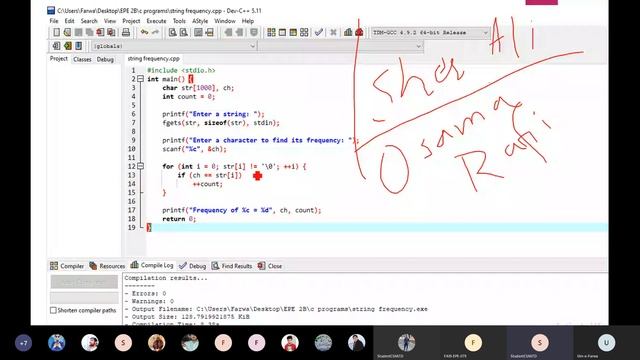Click the Back navigation arrow toolbar icon
The image size is (640, 360).
228,32
